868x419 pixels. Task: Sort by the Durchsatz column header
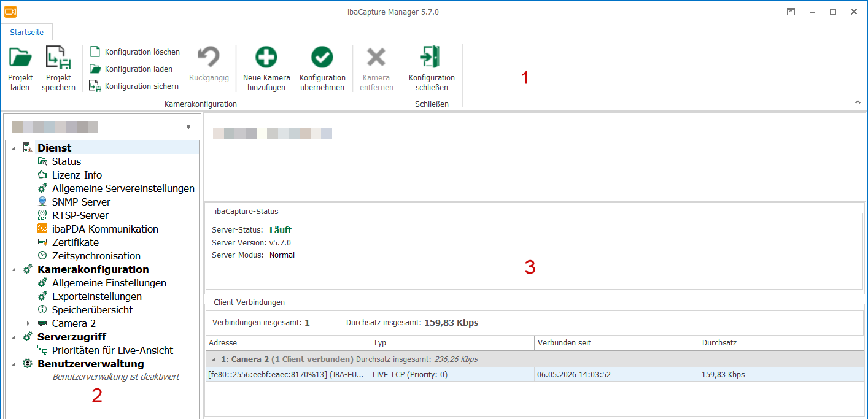coord(781,343)
